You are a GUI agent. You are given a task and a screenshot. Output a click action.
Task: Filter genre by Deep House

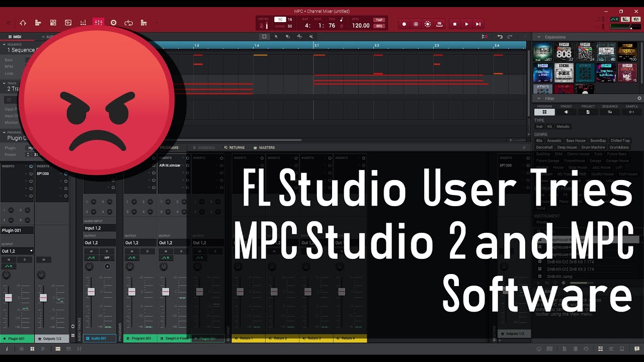coord(567,147)
